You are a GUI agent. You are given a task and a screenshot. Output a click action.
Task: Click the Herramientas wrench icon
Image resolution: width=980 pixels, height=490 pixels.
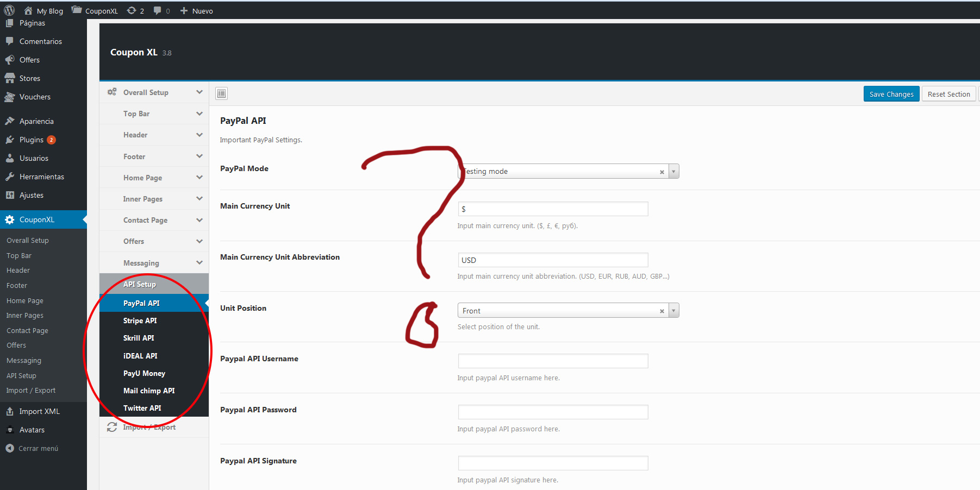pyautogui.click(x=10, y=177)
